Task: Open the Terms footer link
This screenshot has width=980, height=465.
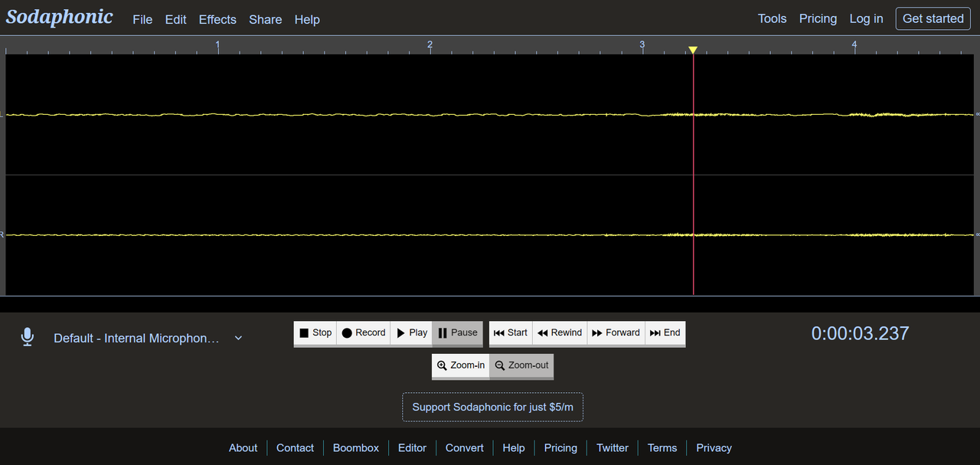Action: (x=662, y=448)
